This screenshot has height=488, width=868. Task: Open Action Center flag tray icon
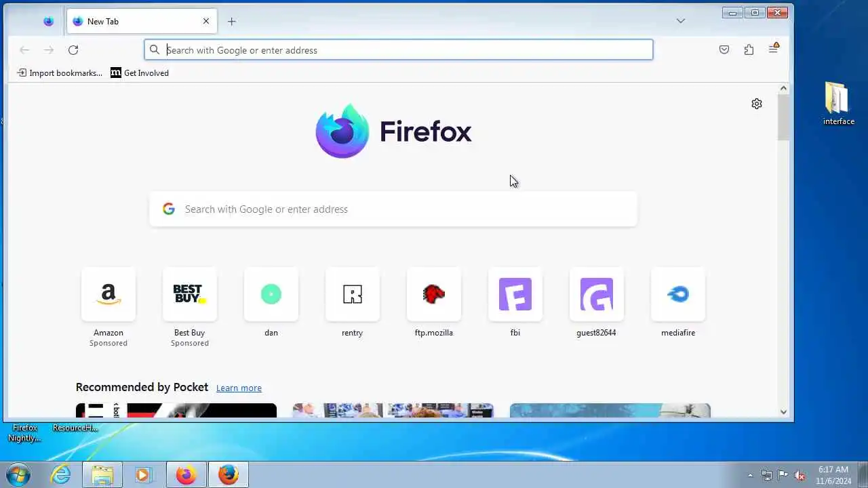(x=783, y=475)
